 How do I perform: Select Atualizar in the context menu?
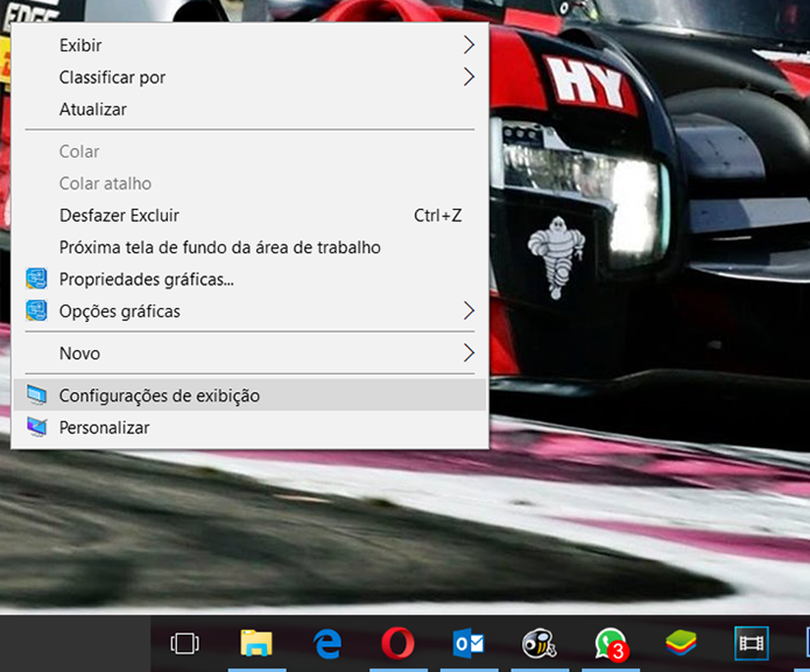[x=250, y=110]
